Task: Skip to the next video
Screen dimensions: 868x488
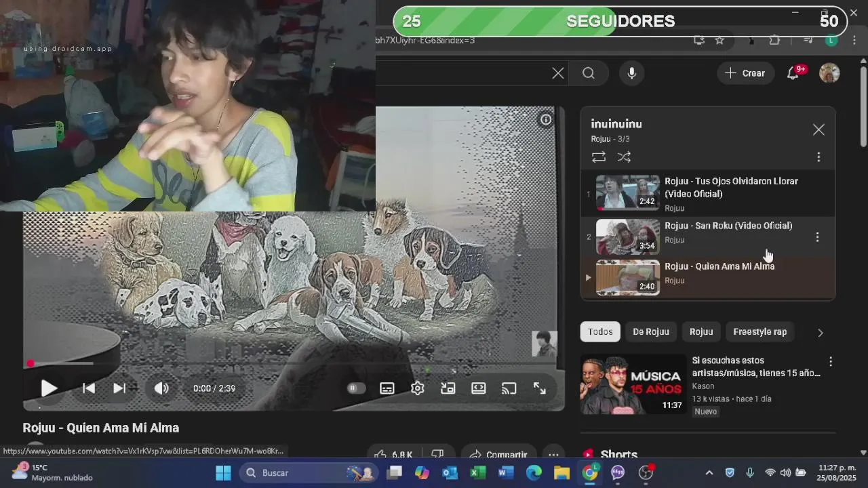Action: pos(119,388)
